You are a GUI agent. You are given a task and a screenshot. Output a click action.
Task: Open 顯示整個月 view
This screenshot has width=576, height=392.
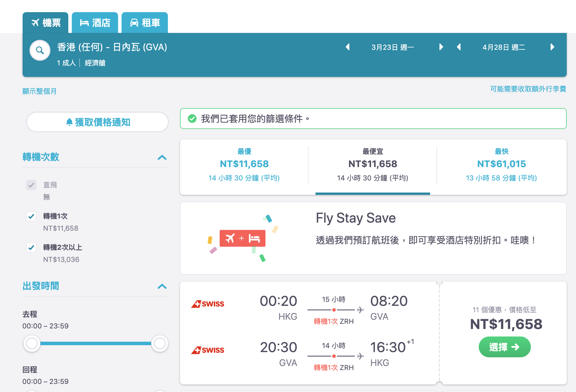[x=39, y=91]
